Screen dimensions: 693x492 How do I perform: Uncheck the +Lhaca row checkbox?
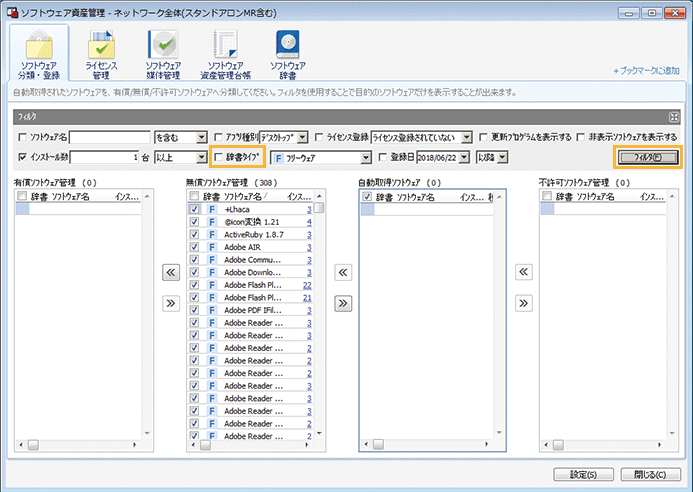194,209
